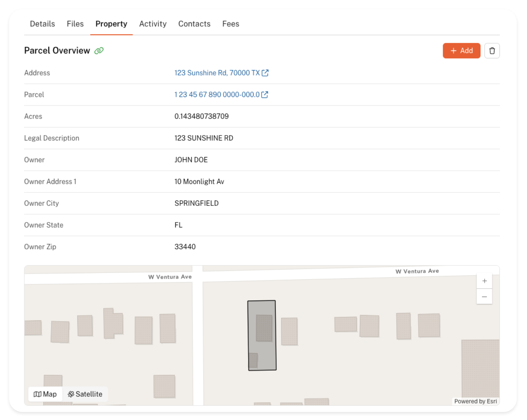Viewport: 527px width, 420px height.
Task: Zoom out on the map with minus
Action: click(x=484, y=297)
